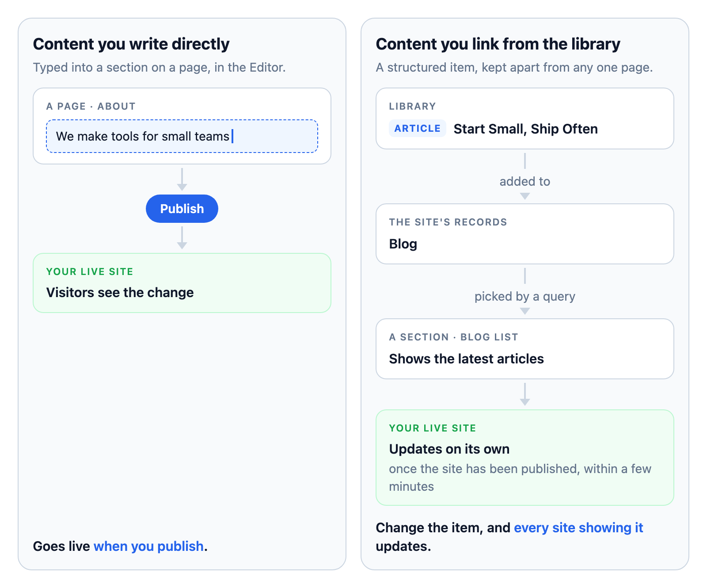The image size is (707, 588).
Task: Click the 'Updates on its own' heading
Action: (449, 449)
